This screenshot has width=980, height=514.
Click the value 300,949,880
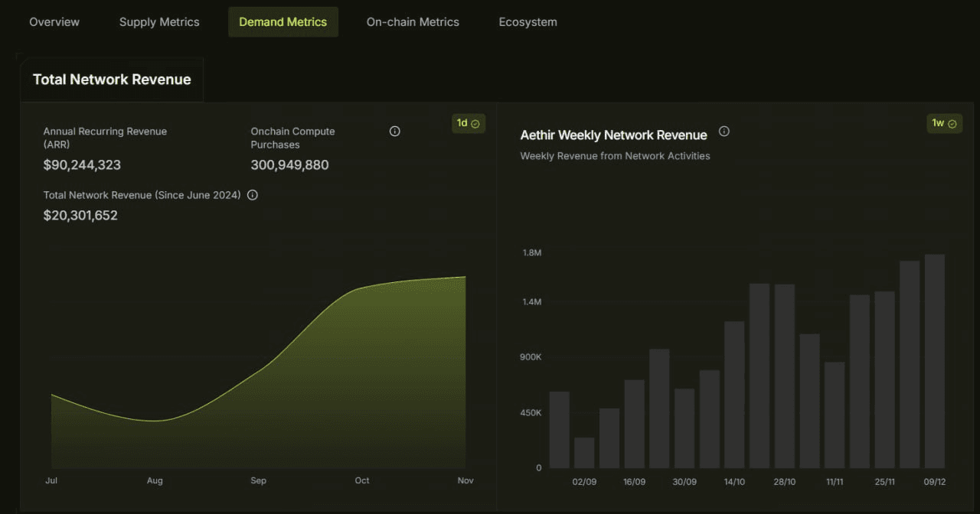[x=289, y=165]
